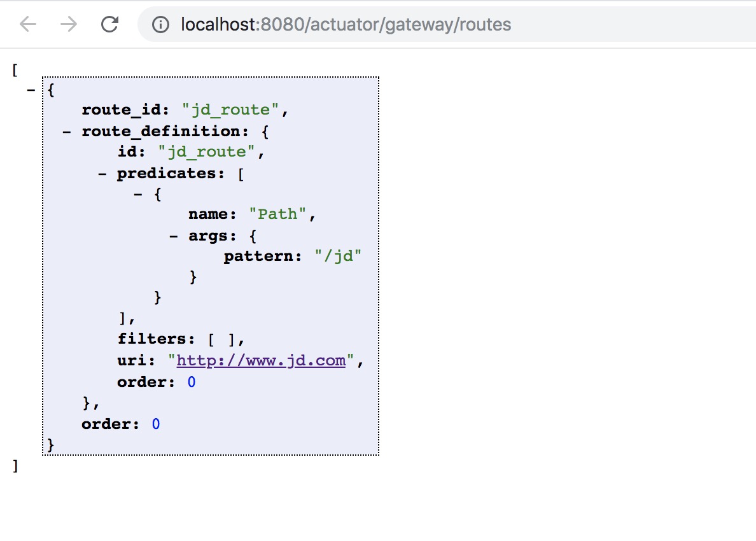Collapse the first predicate object
This screenshot has height=541, width=756.
pyautogui.click(x=138, y=194)
